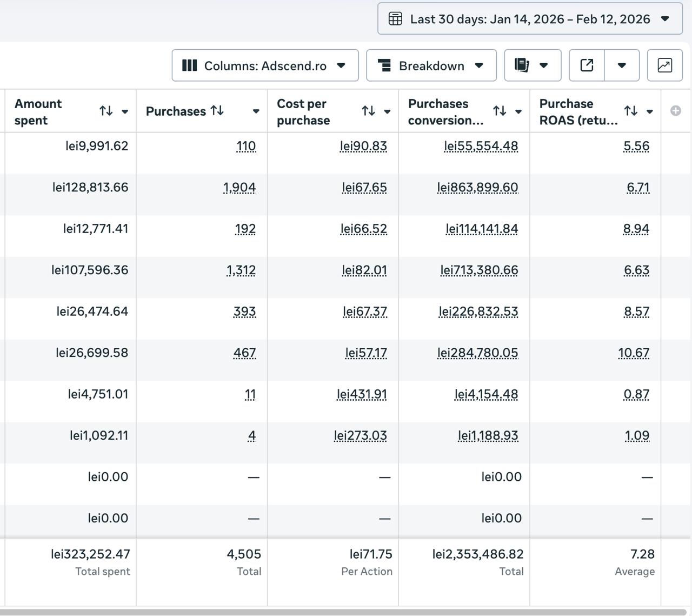The width and height of the screenshot is (692, 616).
Task: Open Cost per purchase column menu caret
Action: pos(387,111)
